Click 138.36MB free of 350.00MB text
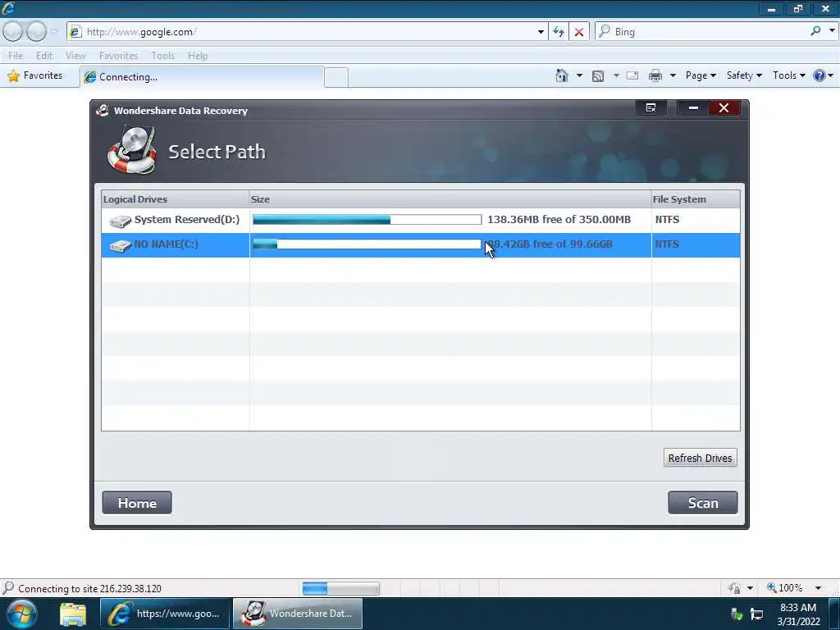Viewport: 840px width, 630px height. 559,219
